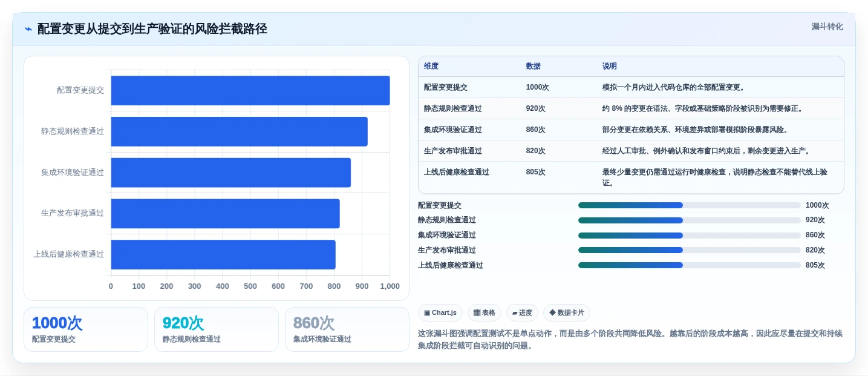Click chart y-axis label 上线后健康检查通过
Viewport: 868px width, 376px height.
click(69, 254)
